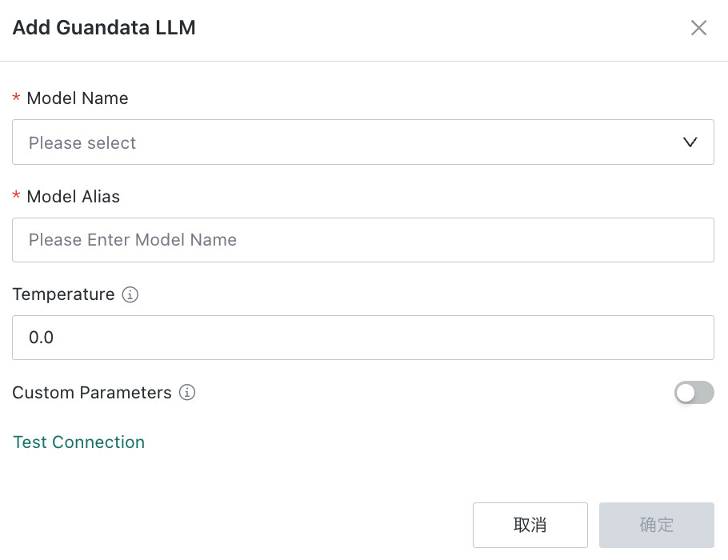Click the Please Enter Model Name placeholder
Image resolution: width=728 pixels, height=560 pixels.
click(x=133, y=240)
